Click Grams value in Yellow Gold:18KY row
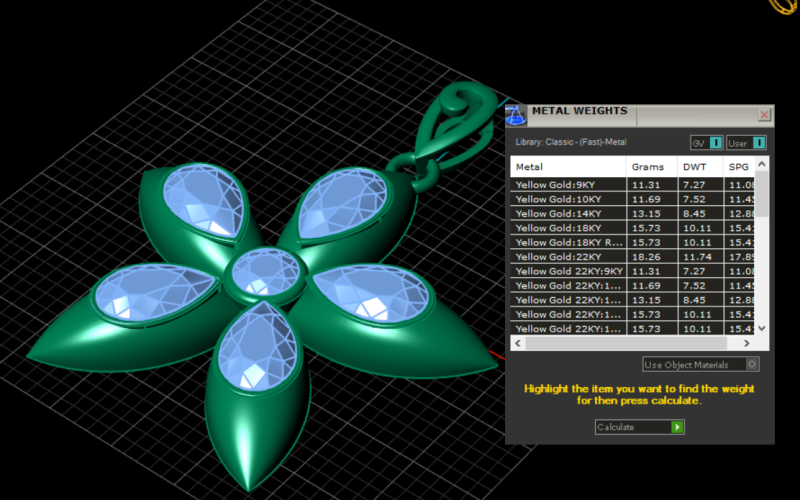Viewport: 800px width, 500px height. [652, 228]
